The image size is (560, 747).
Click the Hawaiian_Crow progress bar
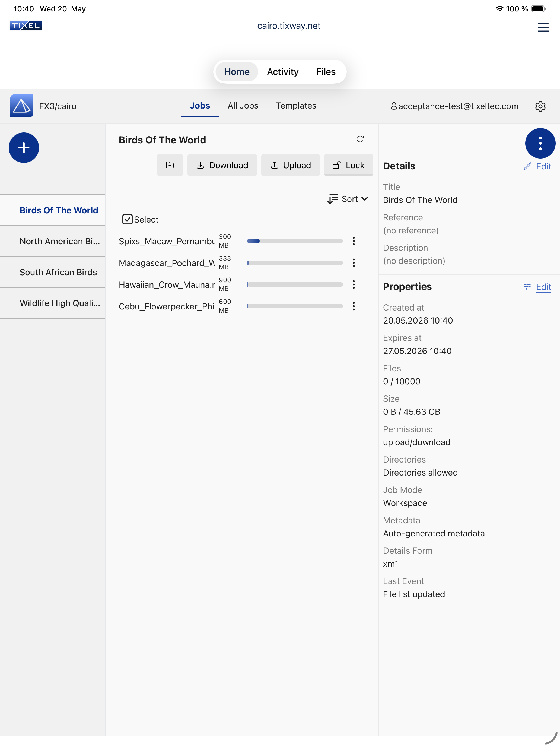point(295,284)
